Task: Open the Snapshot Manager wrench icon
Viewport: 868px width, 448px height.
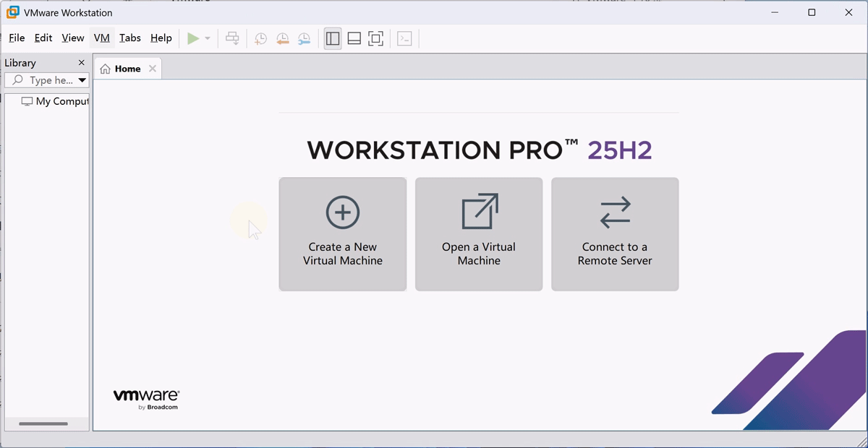Action: tap(304, 38)
